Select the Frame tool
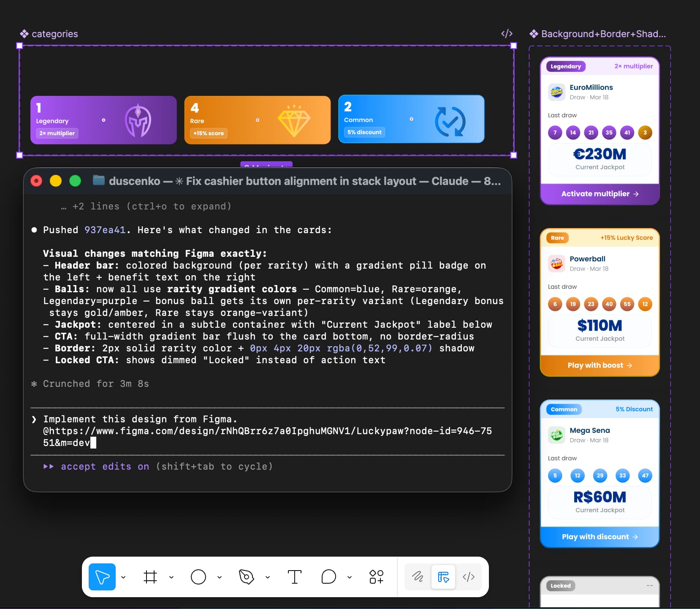The height and width of the screenshot is (609, 700). click(150, 577)
